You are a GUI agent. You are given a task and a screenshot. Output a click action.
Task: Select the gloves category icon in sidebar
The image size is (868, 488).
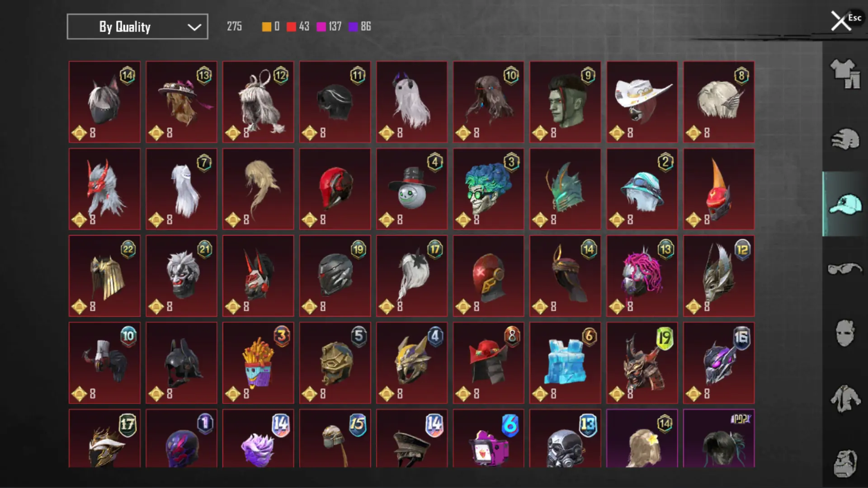coord(845,139)
